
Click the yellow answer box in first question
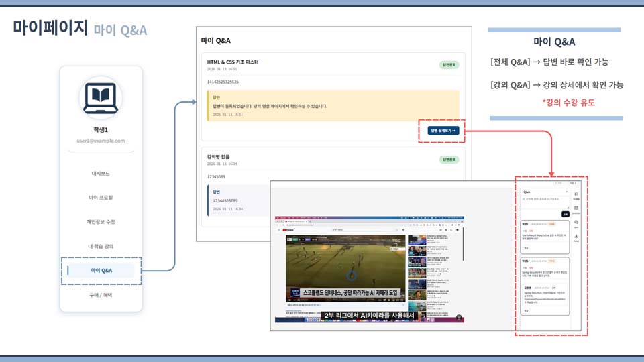[x=333, y=106]
